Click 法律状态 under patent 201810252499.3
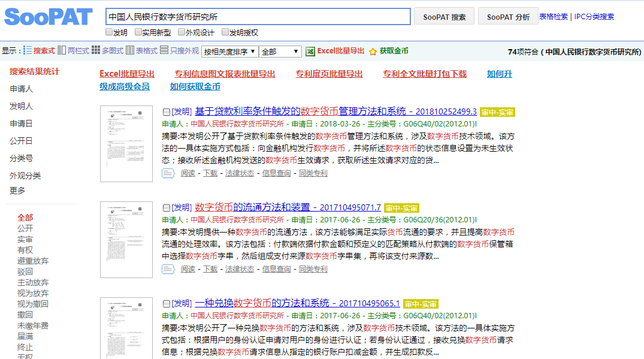Viewport: 644px width, 359px height. coord(240,173)
